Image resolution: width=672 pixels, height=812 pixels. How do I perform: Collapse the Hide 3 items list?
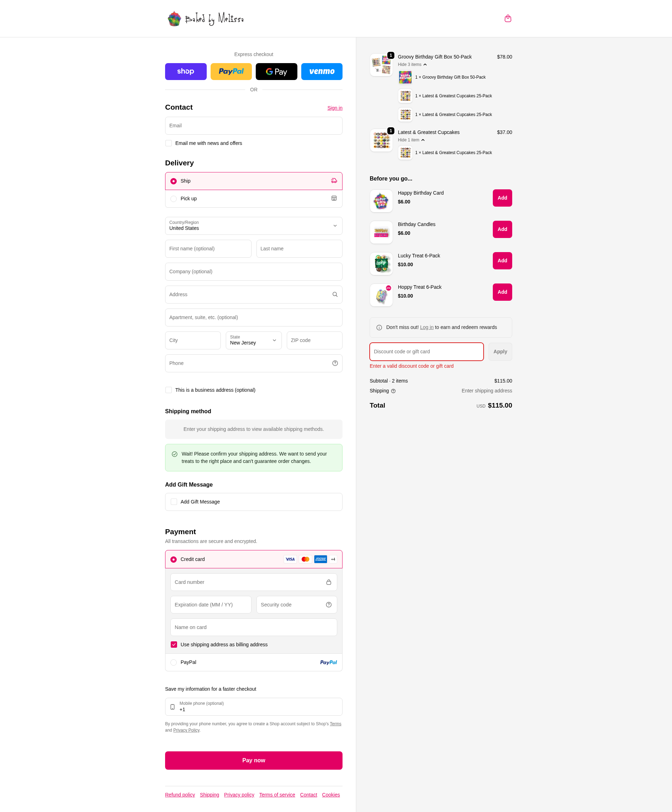pyautogui.click(x=412, y=65)
